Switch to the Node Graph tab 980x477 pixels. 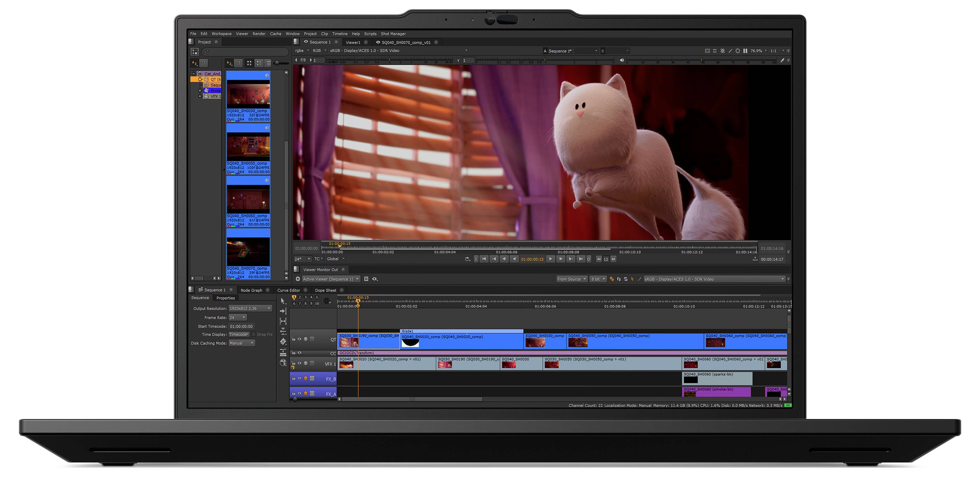pyautogui.click(x=251, y=290)
